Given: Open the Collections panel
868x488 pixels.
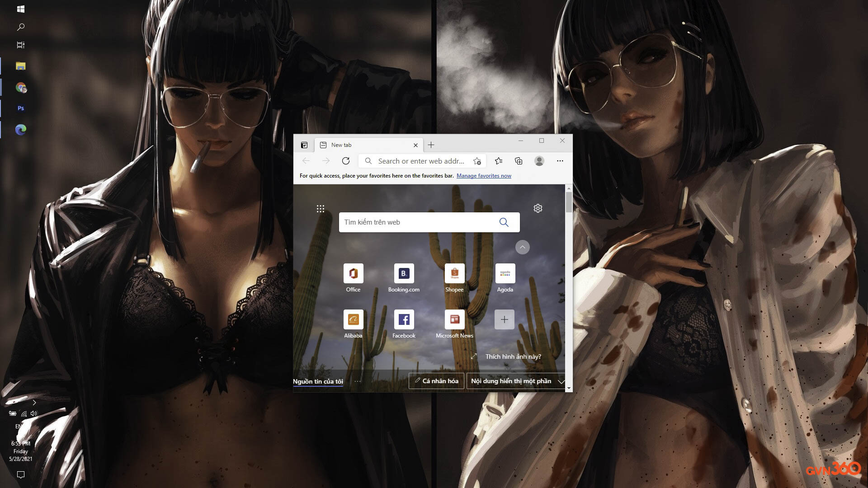Looking at the screenshot, I should tap(519, 161).
